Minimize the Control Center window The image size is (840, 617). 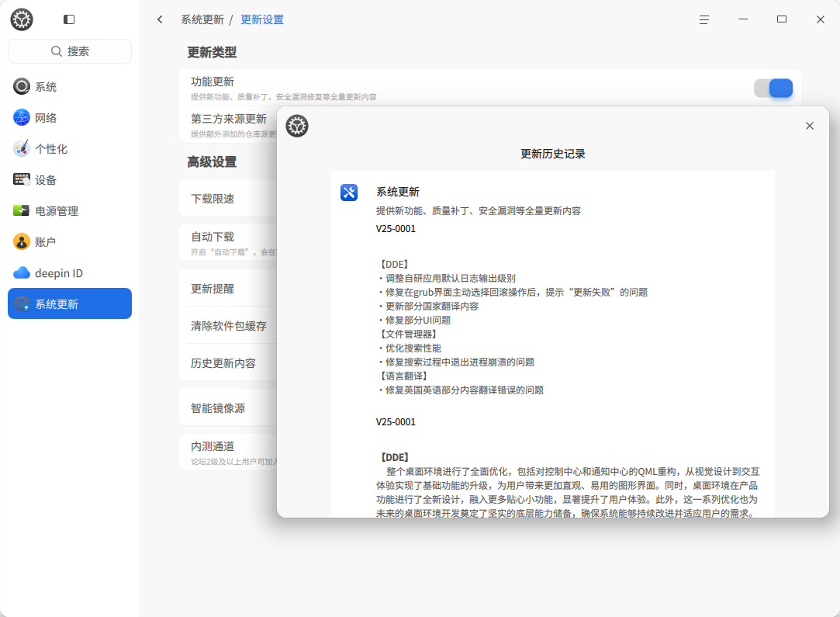(x=743, y=19)
